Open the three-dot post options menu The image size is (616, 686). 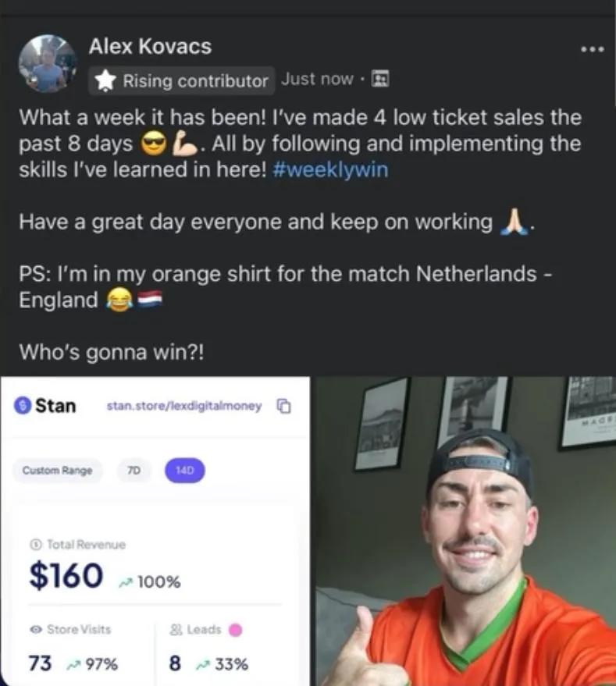(593, 49)
